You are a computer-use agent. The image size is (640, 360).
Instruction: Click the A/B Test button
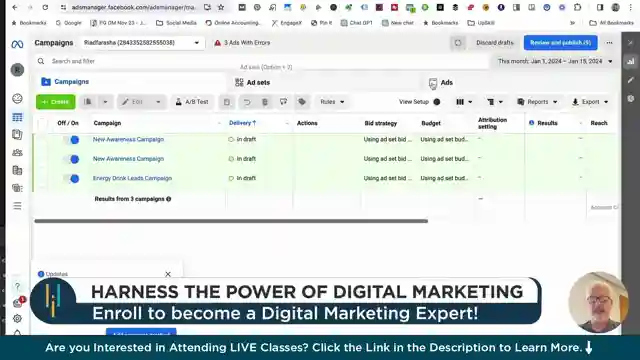[192, 102]
